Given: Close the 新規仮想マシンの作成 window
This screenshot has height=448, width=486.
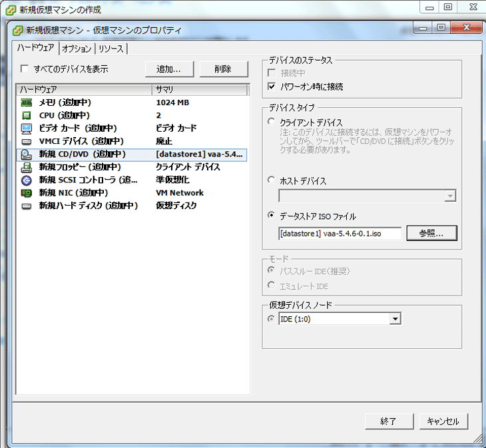Looking at the screenshot, I should pos(473,7).
